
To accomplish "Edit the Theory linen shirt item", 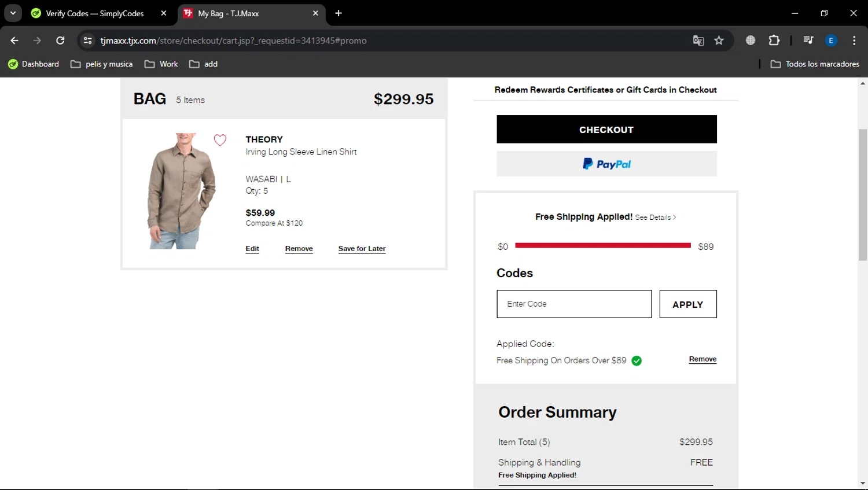I will click(x=252, y=249).
